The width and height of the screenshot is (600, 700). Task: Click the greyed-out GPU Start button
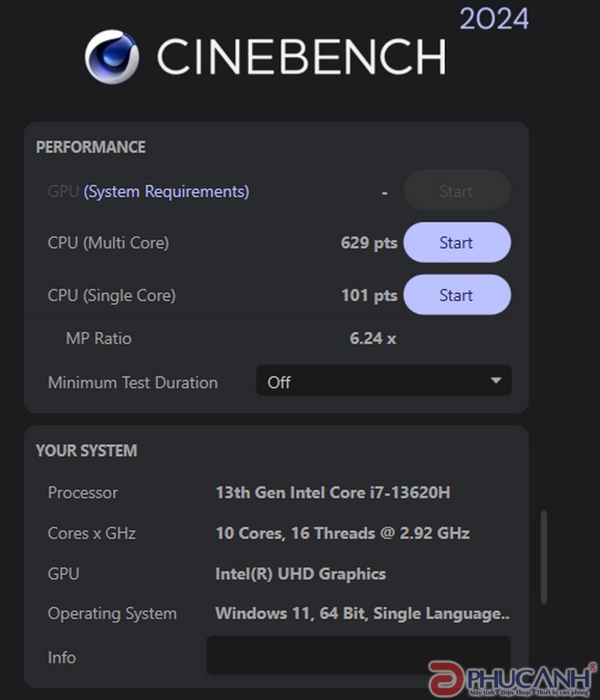point(457,191)
